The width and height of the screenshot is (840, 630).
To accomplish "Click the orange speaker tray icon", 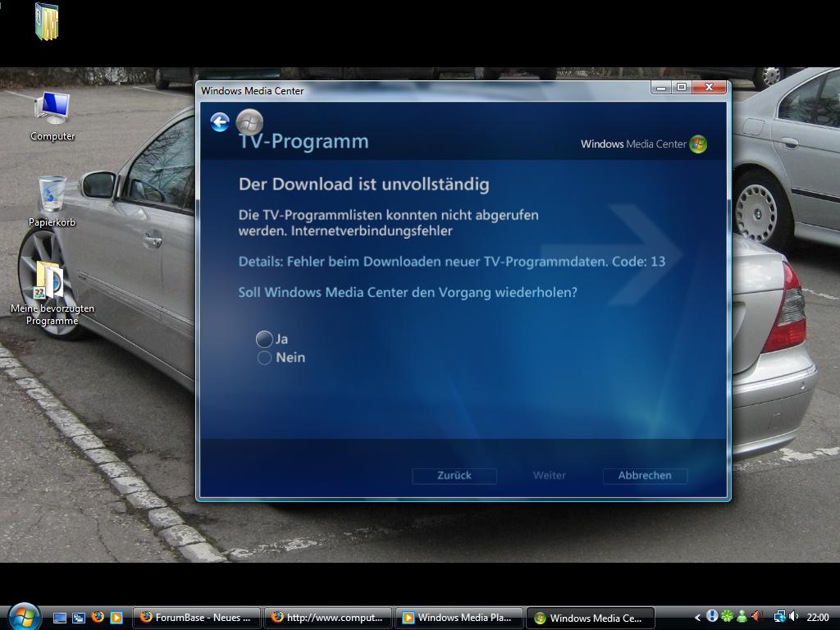I will 756,617.
